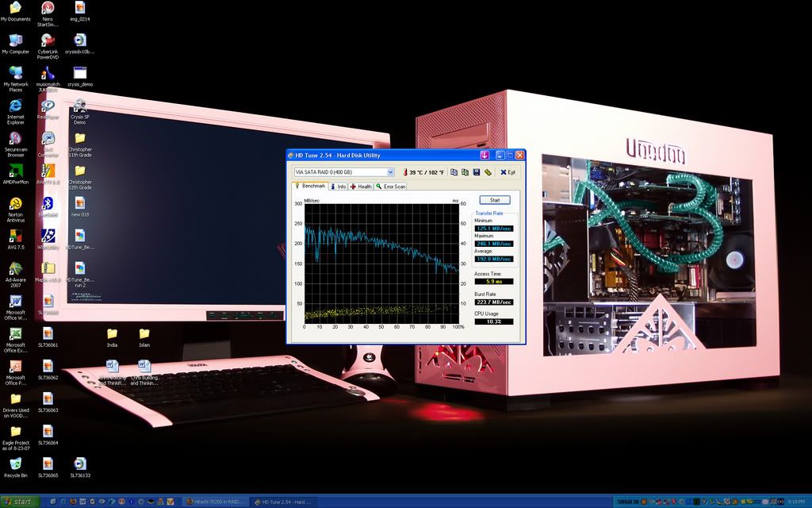Select the Securexam Browser shortcut
This screenshot has height=508, width=812.
pos(16,144)
